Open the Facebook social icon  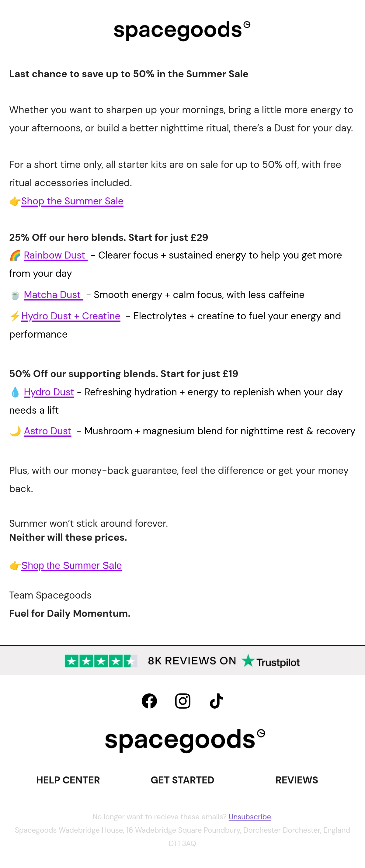[149, 701]
